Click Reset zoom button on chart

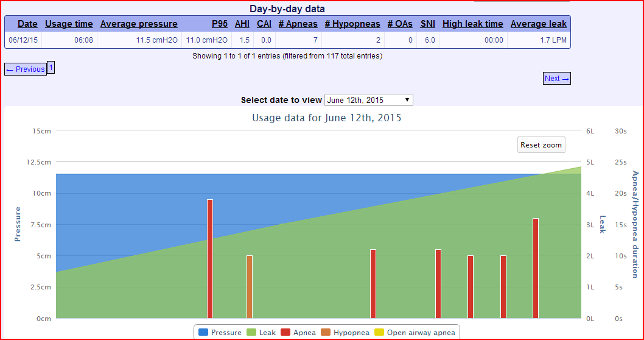541,145
